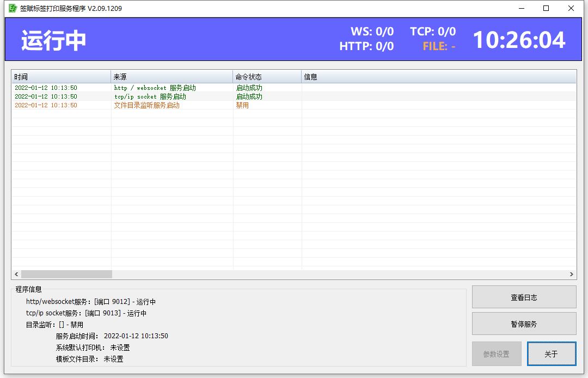
Task: Click the 模板文件目录: 未设置 line
Action: tap(90, 359)
